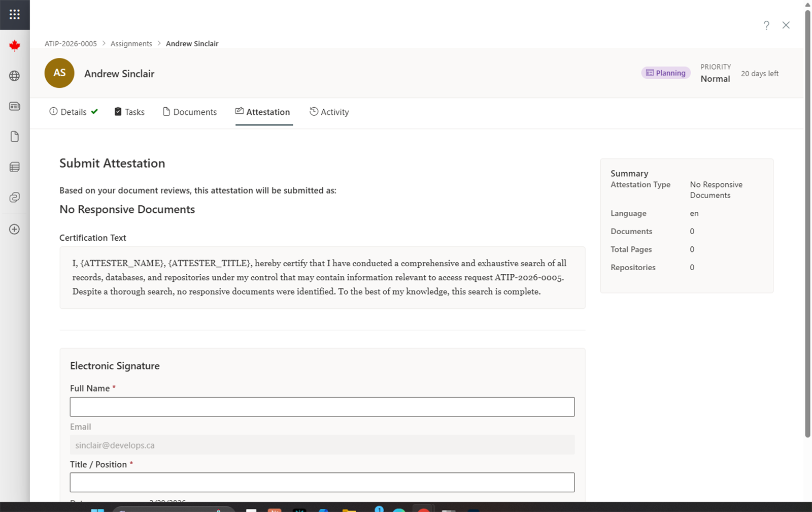
Task: Click into the Title / Position field
Action: (x=322, y=483)
